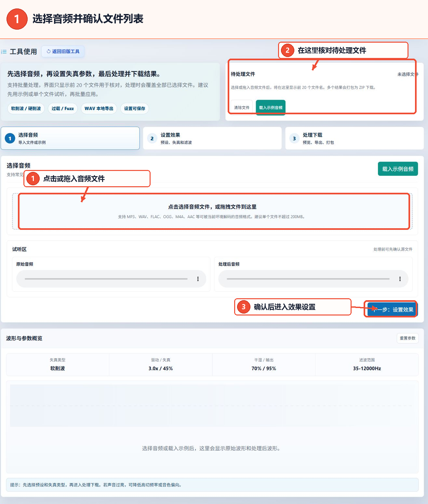Viewport: 428px width, 504px height.
Task: Click the 3.0x / 45% drive value
Action: point(161,368)
